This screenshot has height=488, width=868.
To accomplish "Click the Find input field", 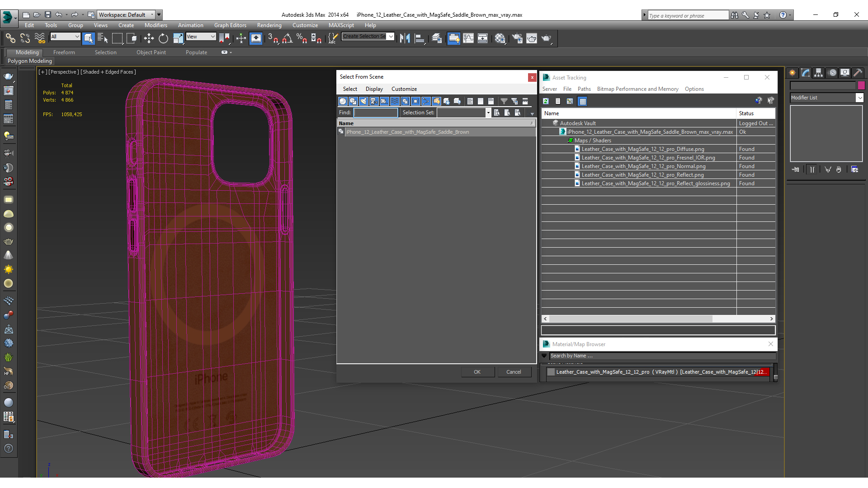I will (x=375, y=113).
